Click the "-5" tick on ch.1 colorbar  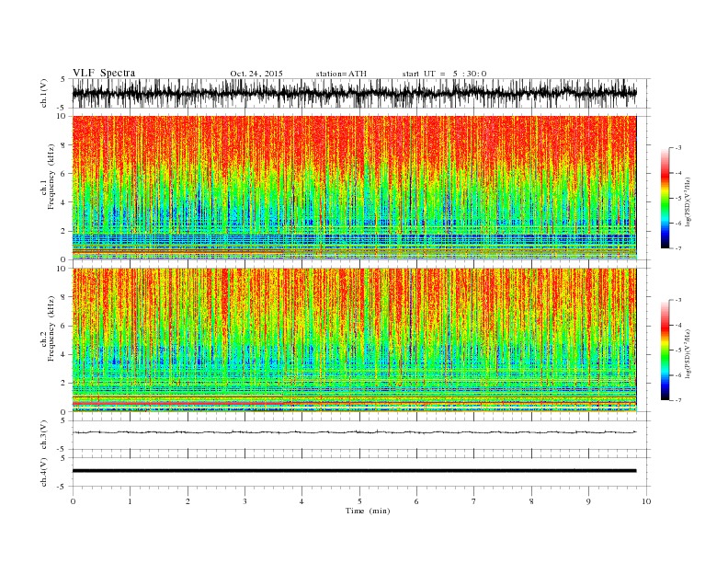[678, 199]
